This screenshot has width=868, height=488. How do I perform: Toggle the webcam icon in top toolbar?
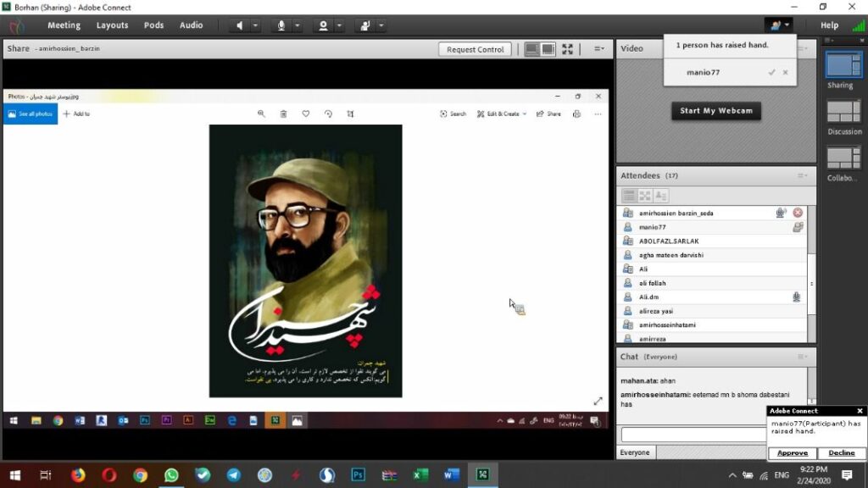323,25
